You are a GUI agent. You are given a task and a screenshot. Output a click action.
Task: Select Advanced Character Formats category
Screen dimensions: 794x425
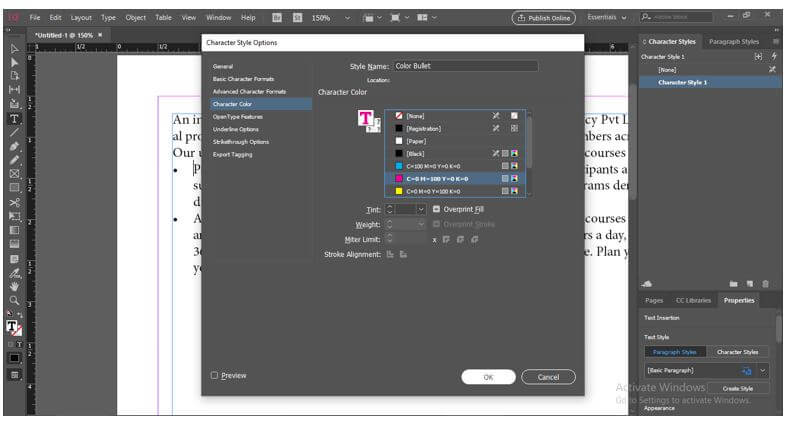tap(250, 92)
